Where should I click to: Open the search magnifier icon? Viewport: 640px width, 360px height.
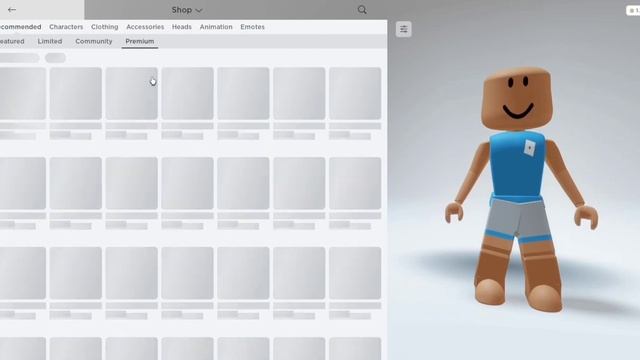click(362, 10)
